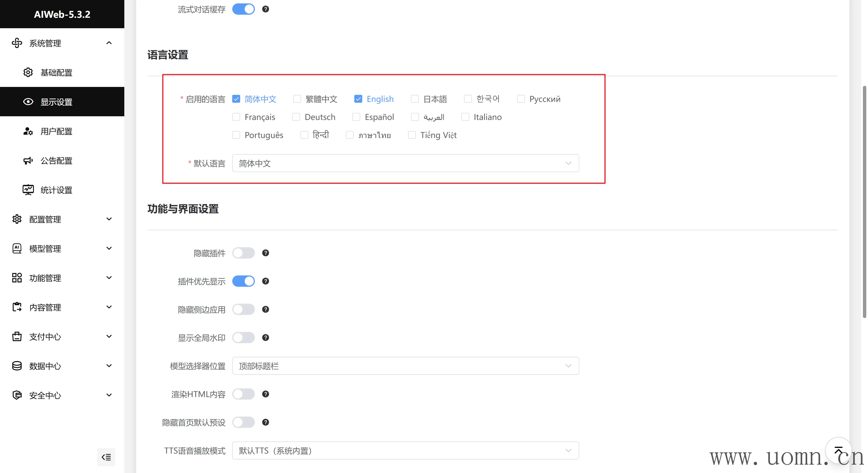Click the vertical page scrollbar
This screenshot has height=473, width=868.
(864, 202)
